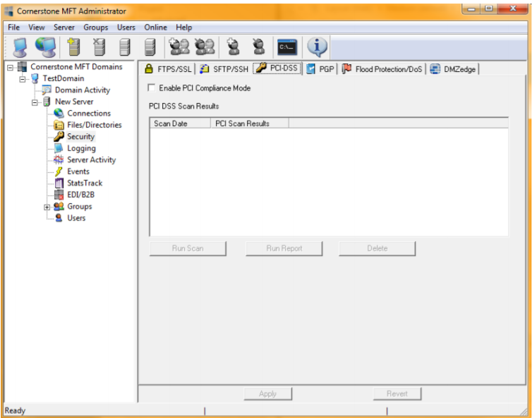Select the PCI-DSS tab
532x418 pixels.
tap(277, 68)
